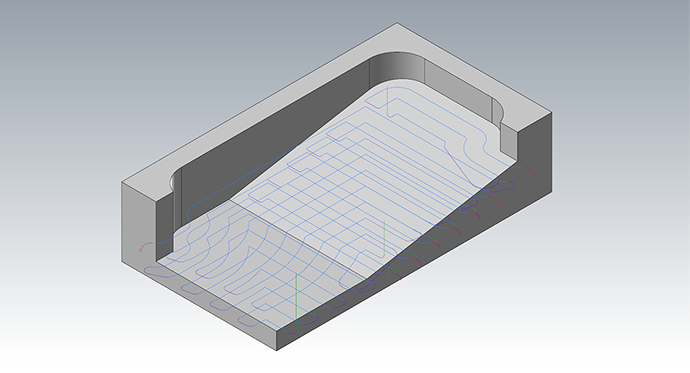The height and width of the screenshot is (373, 690).
Task: Click the red lead-out curve at top right
Action: 529,170
